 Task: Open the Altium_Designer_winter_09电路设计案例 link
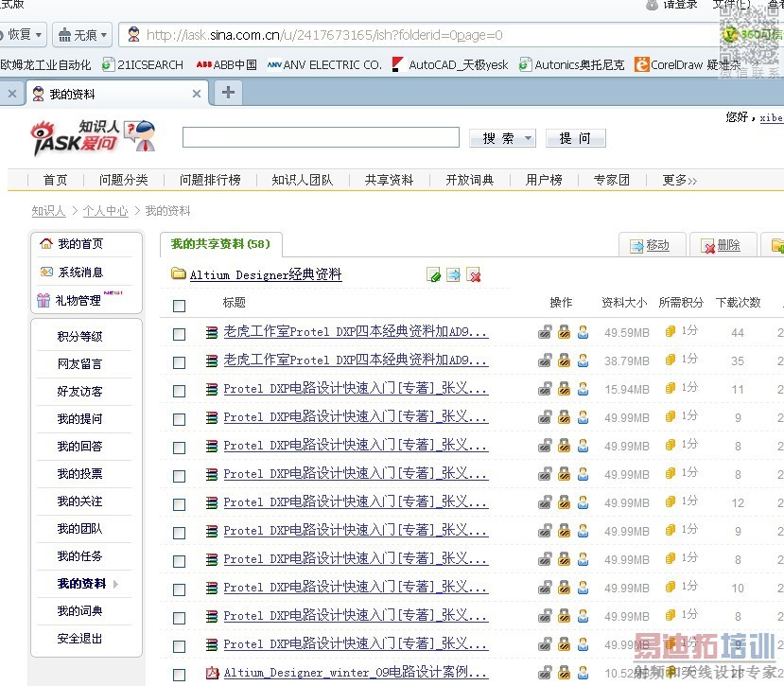click(356, 672)
